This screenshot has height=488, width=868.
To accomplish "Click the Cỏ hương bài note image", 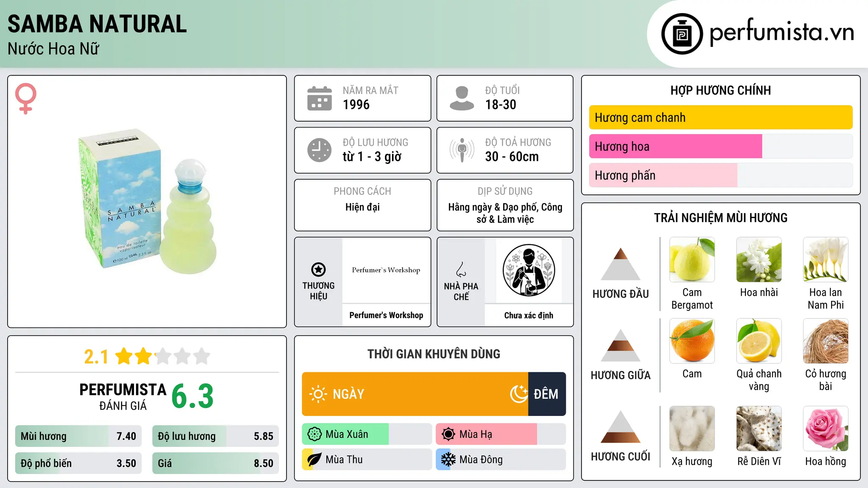I will click(x=826, y=341).
